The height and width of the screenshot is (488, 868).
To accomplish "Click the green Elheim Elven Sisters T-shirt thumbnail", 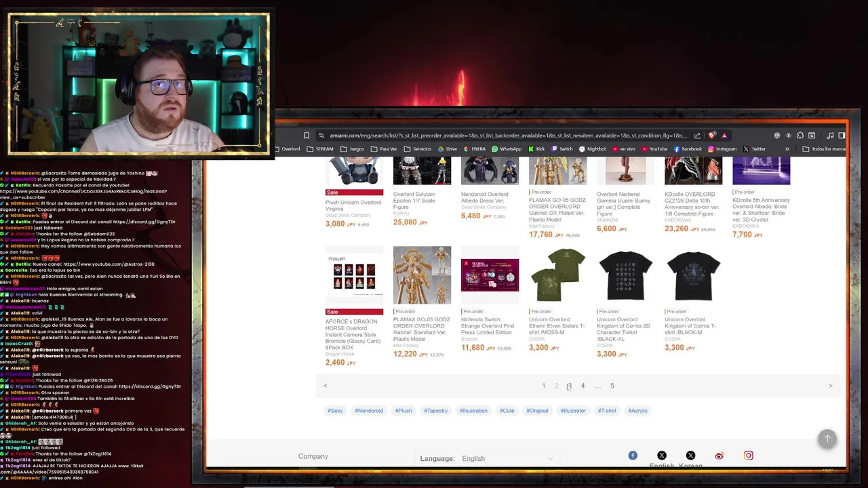I will (x=557, y=275).
